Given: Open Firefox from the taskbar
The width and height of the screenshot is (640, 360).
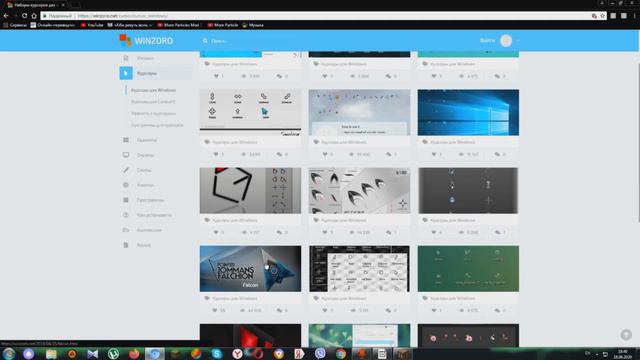Looking at the screenshot, I should click(134, 353).
